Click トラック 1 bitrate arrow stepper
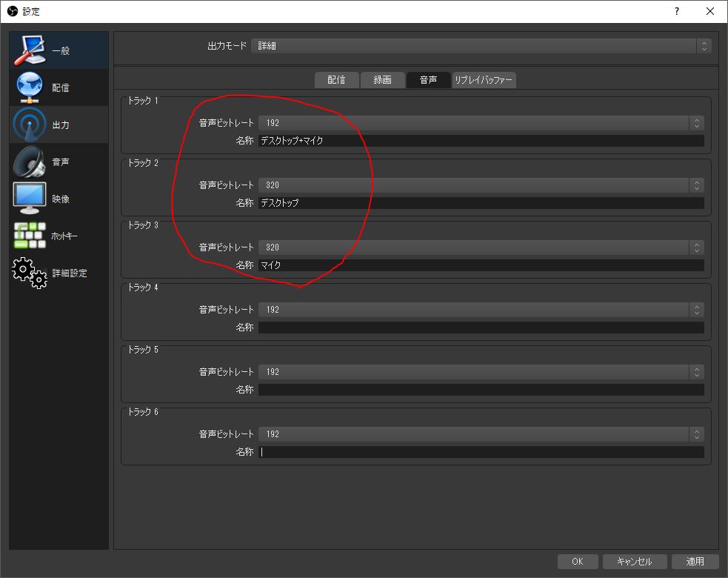This screenshot has height=578, width=728. click(696, 123)
